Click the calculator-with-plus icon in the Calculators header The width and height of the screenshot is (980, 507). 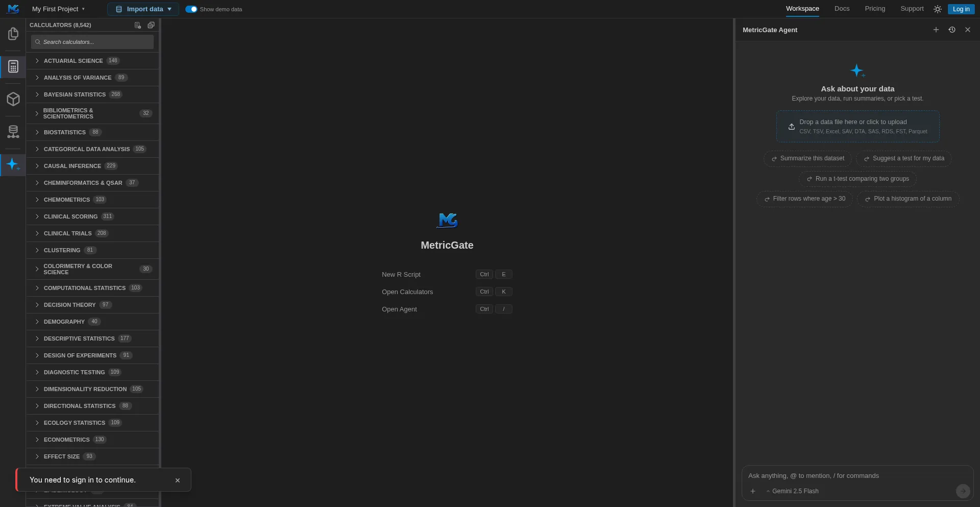138,25
